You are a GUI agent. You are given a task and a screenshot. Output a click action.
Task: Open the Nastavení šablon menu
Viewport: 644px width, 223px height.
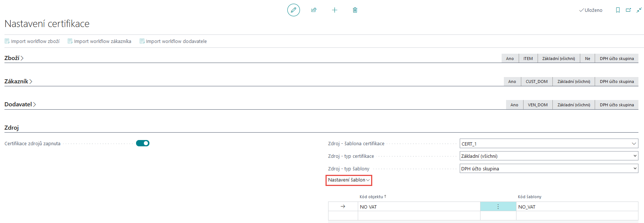coord(349,180)
